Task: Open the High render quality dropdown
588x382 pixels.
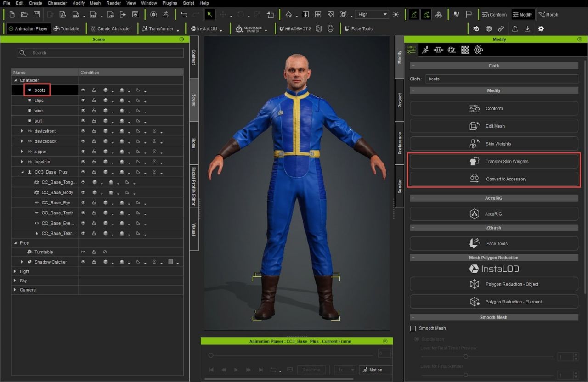Action: pyautogui.click(x=372, y=15)
